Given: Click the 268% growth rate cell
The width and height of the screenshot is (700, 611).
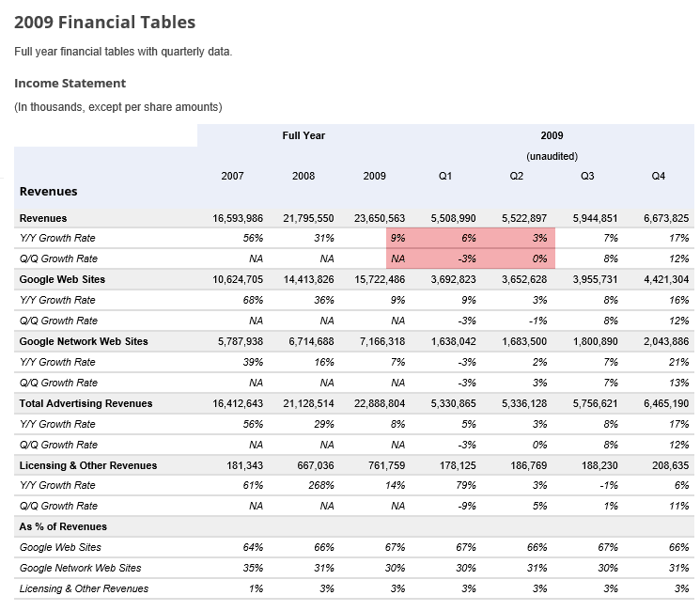Looking at the screenshot, I should coord(321,485).
